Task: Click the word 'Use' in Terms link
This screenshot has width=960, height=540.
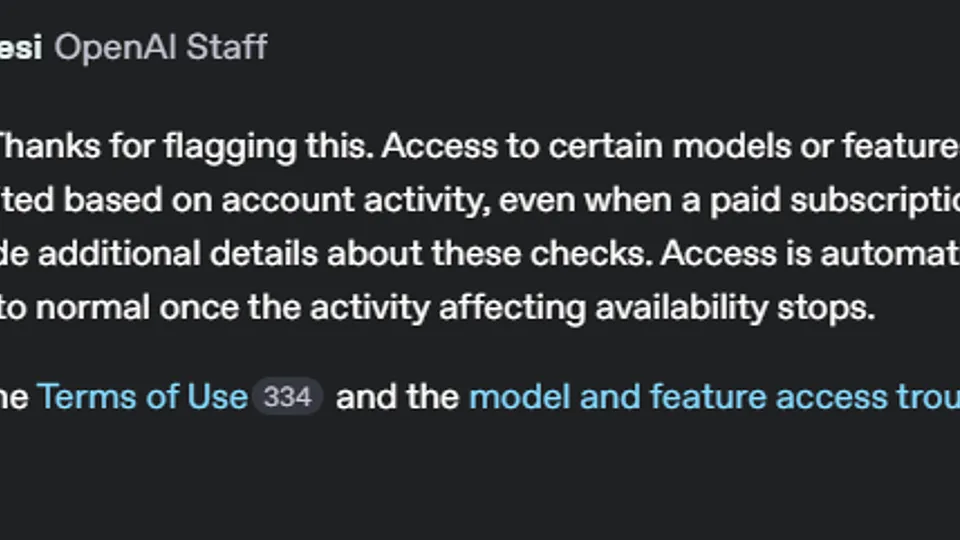Action: point(217,397)
